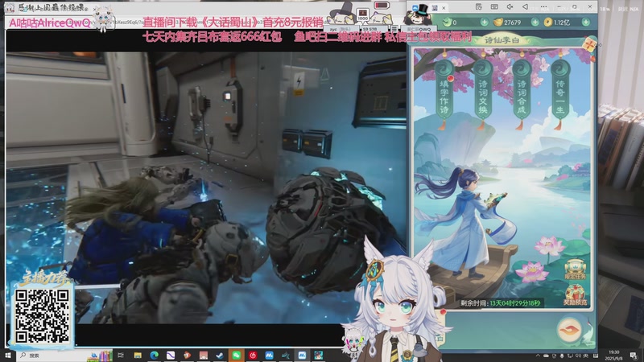
Task: Click the taskbar clock showing 19:30
Action: 613,355
